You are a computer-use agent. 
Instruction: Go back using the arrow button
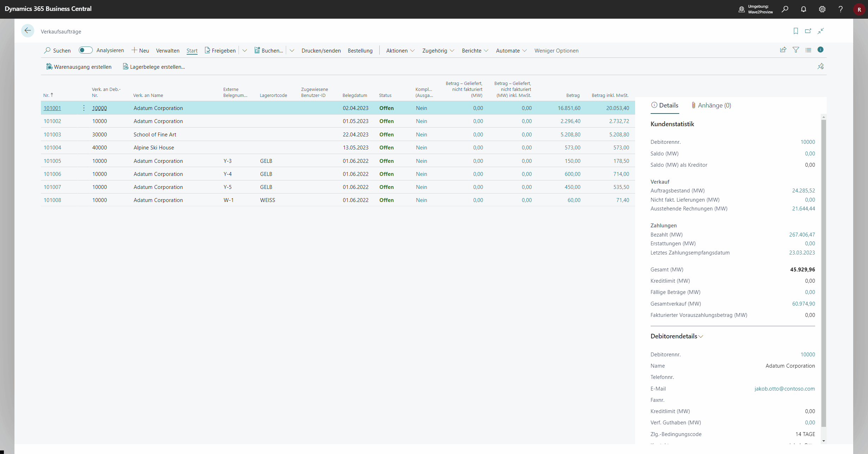click(28, 31)
